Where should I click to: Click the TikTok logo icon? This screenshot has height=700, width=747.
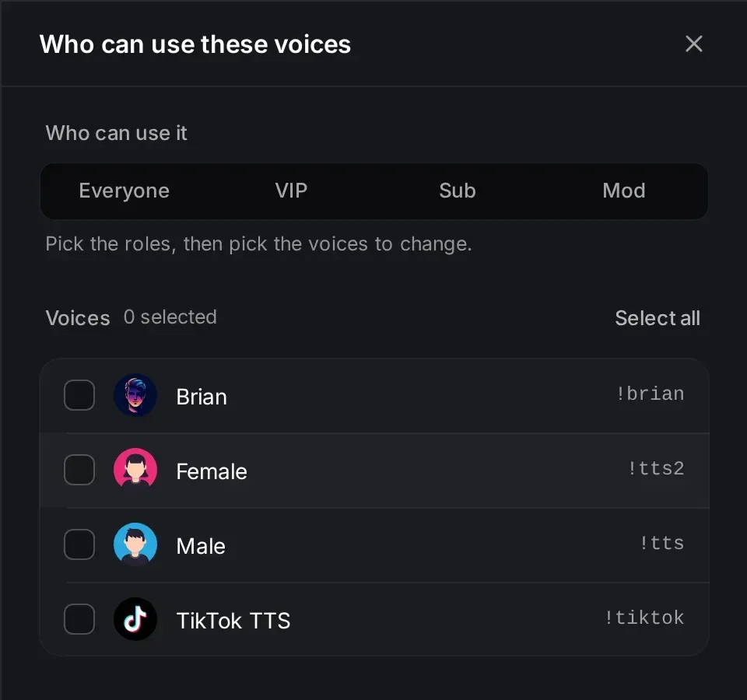pyautogui.click(x=135, y=619)
